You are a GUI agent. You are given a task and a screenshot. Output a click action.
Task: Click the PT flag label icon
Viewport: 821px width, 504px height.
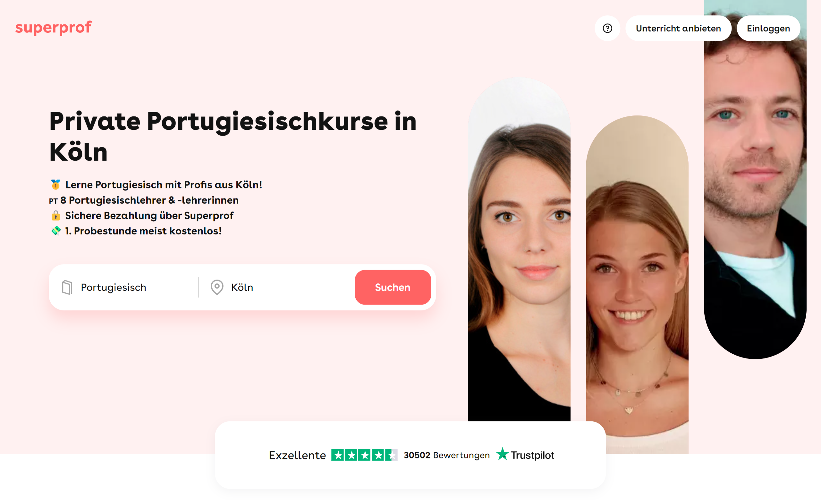coord(53,201)
